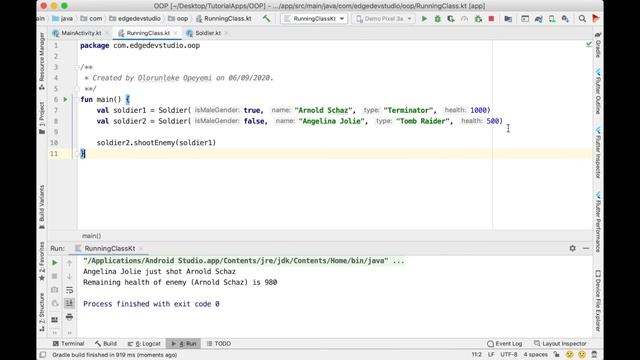Screen dimensions: 640x360
Task: Click edgedevstudio folder breadcrumb
Action: click(x=135, y=19)
